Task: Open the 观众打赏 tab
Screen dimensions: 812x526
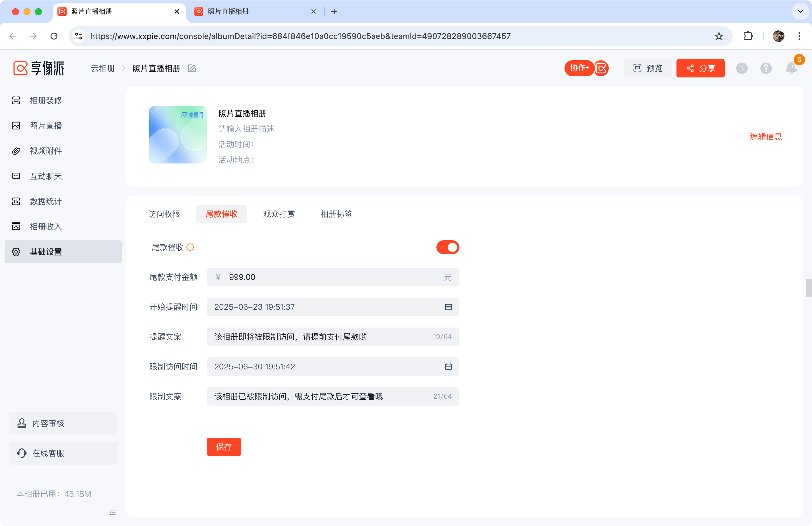Action: click(279, 214)
